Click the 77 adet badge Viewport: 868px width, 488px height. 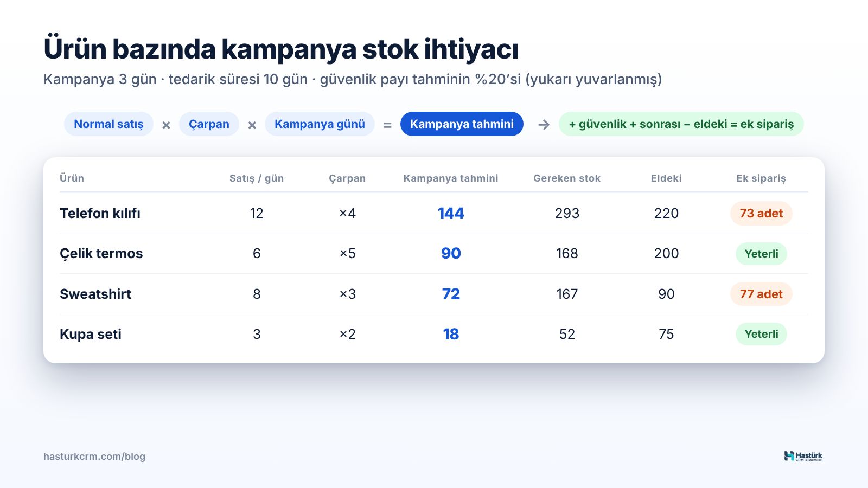[x=761, y=294]
